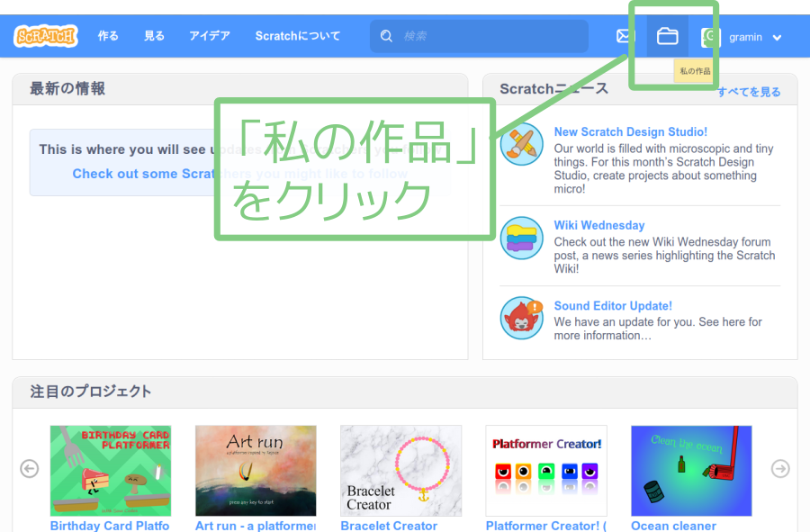Click Platformer Creator! ( title link
This screenshot has height=532, width=810.
click(546, 526)
